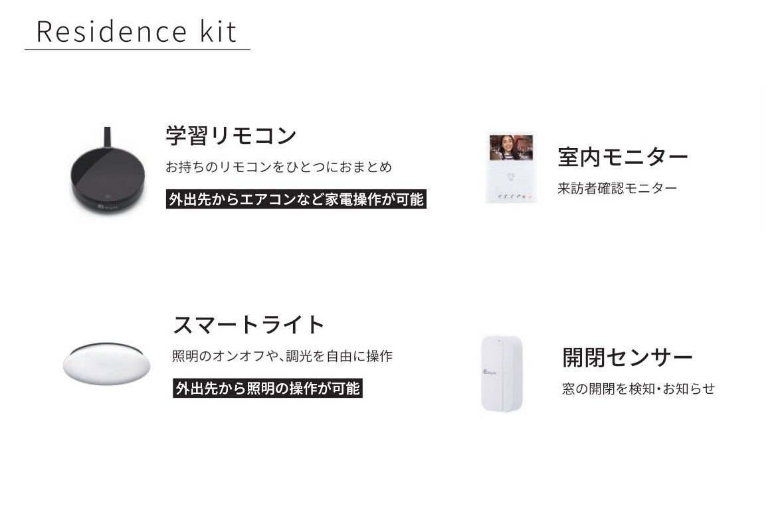
Task: Click the emblem at the monitor's center
Action: pos(511,177)
